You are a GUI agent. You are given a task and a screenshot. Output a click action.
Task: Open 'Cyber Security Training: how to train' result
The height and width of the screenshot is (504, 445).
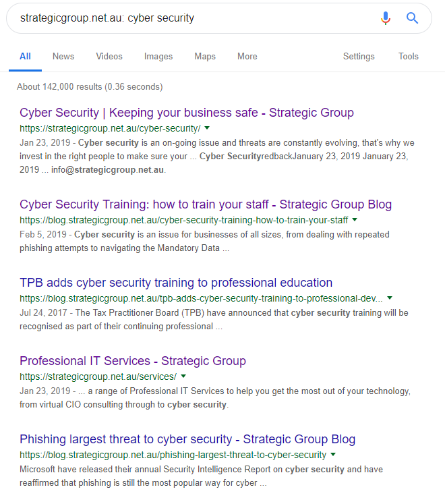click(x=206, y=204)
